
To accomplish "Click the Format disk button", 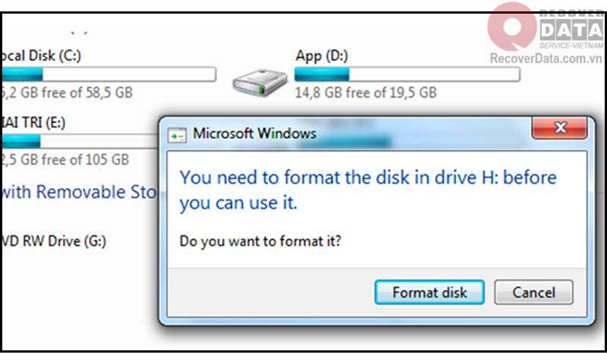I will 429,293.
